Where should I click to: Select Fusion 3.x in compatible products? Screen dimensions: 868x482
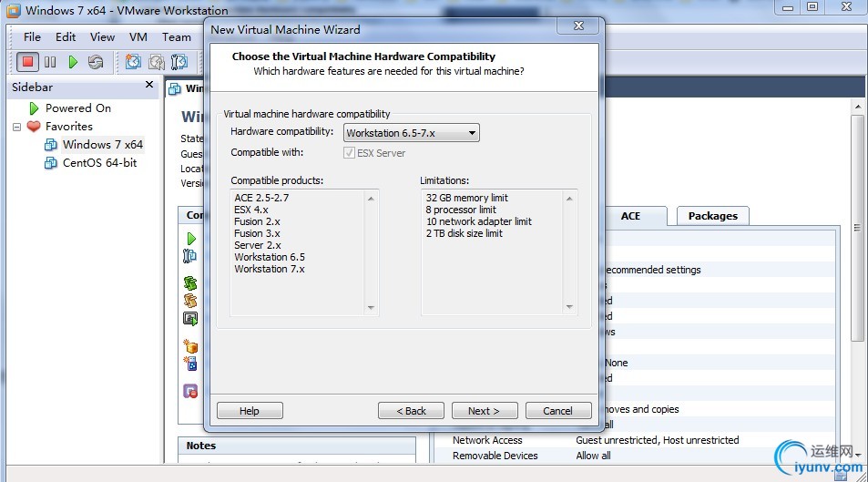pos(257,233)
